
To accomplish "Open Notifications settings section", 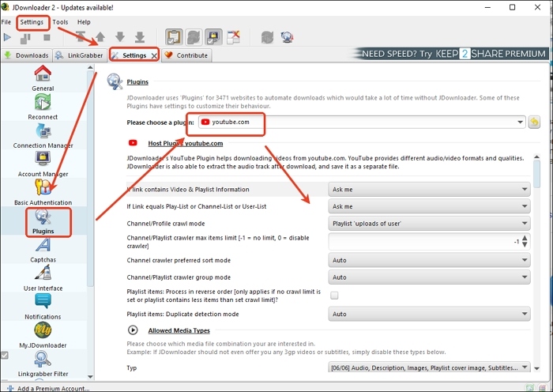I will click(x=43, y=307).
